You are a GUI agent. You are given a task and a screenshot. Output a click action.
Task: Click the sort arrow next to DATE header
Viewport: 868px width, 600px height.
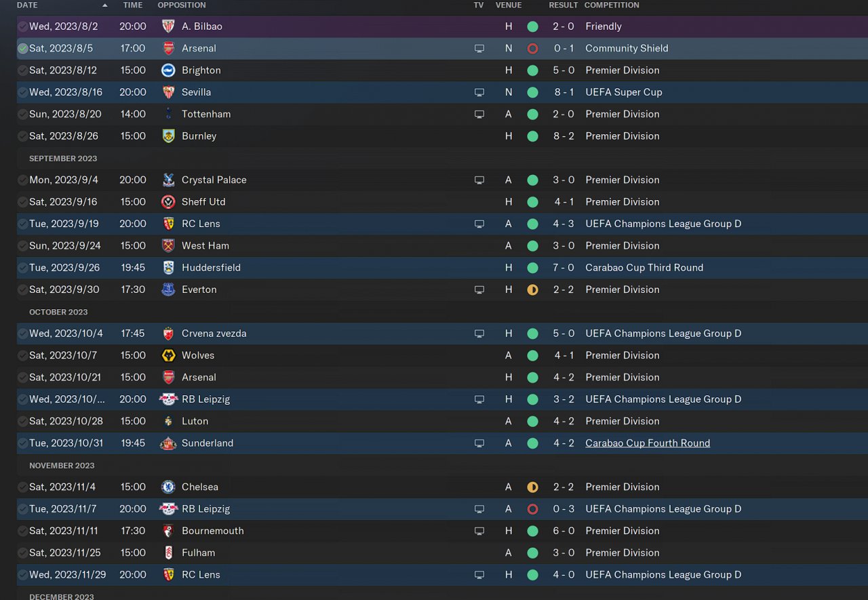coord(104,5)
